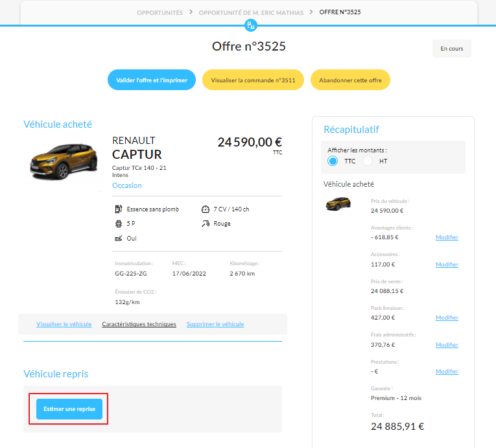Click the paint spray icon beside Rouge
Screen dimensions: 496x448
click(x=206, y=224)
